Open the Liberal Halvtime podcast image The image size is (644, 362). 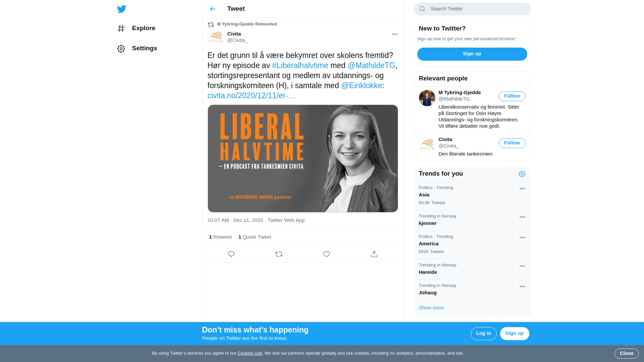(x=303, y=159)
